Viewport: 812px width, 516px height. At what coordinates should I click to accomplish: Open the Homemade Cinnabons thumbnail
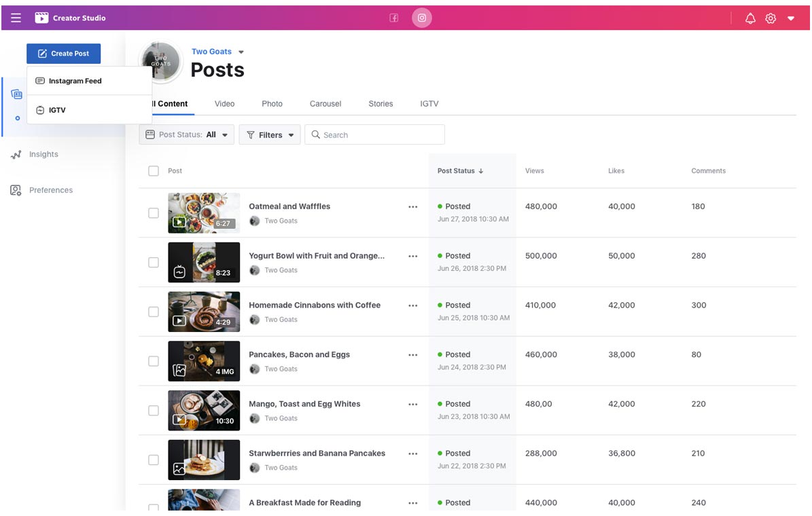[x=204, y=312]
